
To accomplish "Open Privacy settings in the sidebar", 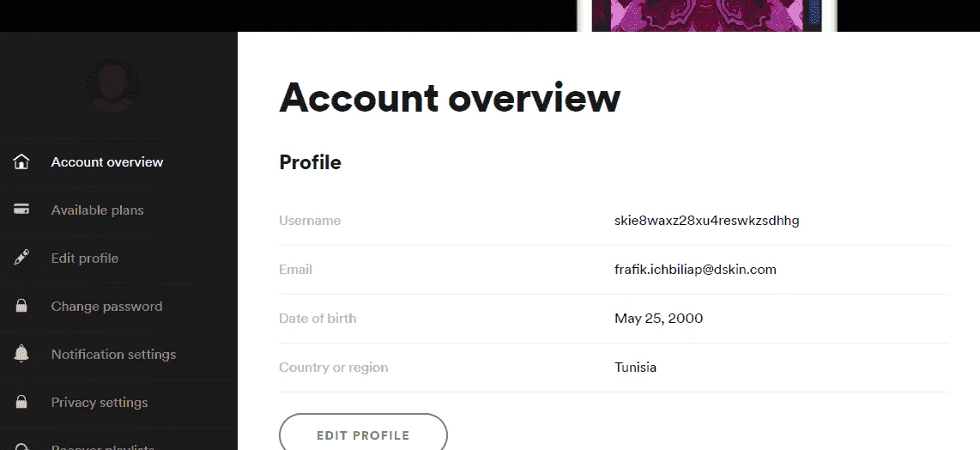I will [x=118, y=403].
